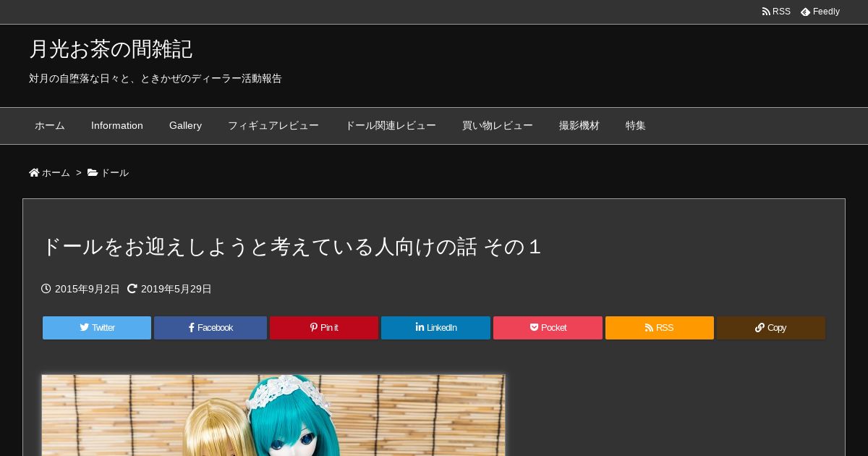Open the RSS feed link in top bar
Image resolution: width=868 pixels, height=456 pixels.
click(x=776, y=12)
